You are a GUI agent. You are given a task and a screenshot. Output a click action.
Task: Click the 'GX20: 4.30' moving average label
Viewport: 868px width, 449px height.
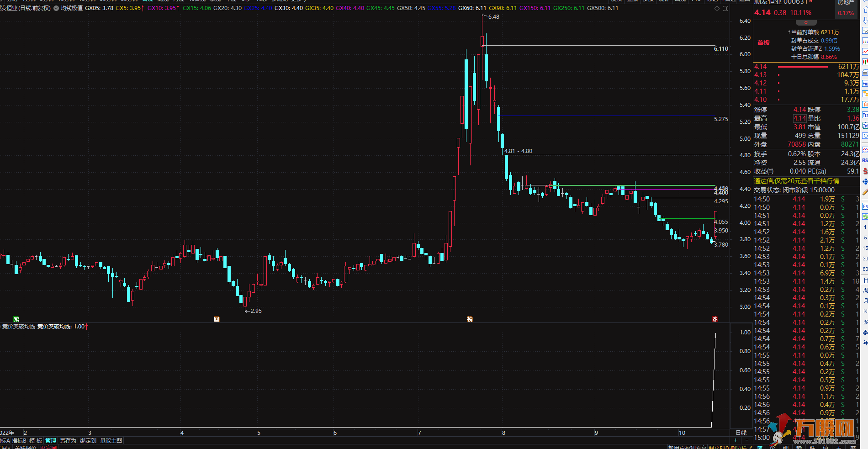(x=228, y=8)
